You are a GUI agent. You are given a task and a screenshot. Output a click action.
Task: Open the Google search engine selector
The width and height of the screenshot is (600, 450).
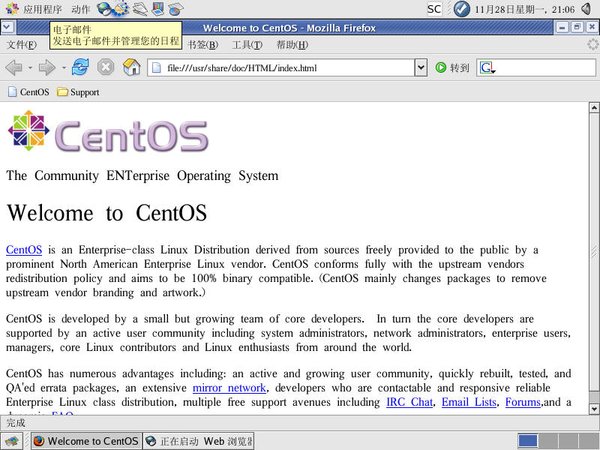(488, 68)
